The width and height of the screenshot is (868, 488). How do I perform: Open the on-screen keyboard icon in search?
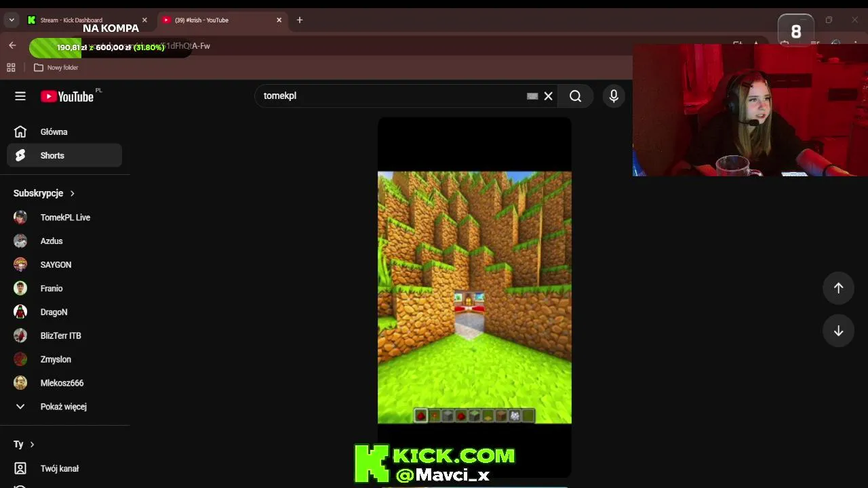pyautogui.click(x=532, y=96)
